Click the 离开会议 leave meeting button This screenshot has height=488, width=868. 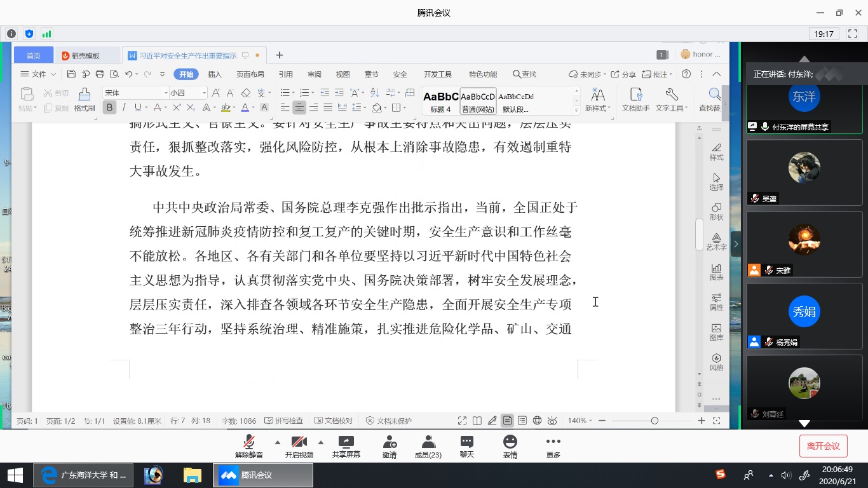click(823, 446)
